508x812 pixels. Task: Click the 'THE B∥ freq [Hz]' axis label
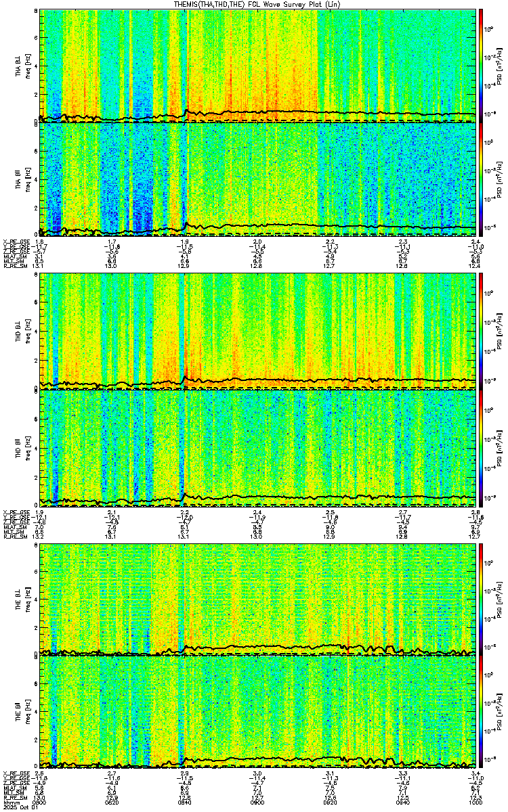[24, 713]
